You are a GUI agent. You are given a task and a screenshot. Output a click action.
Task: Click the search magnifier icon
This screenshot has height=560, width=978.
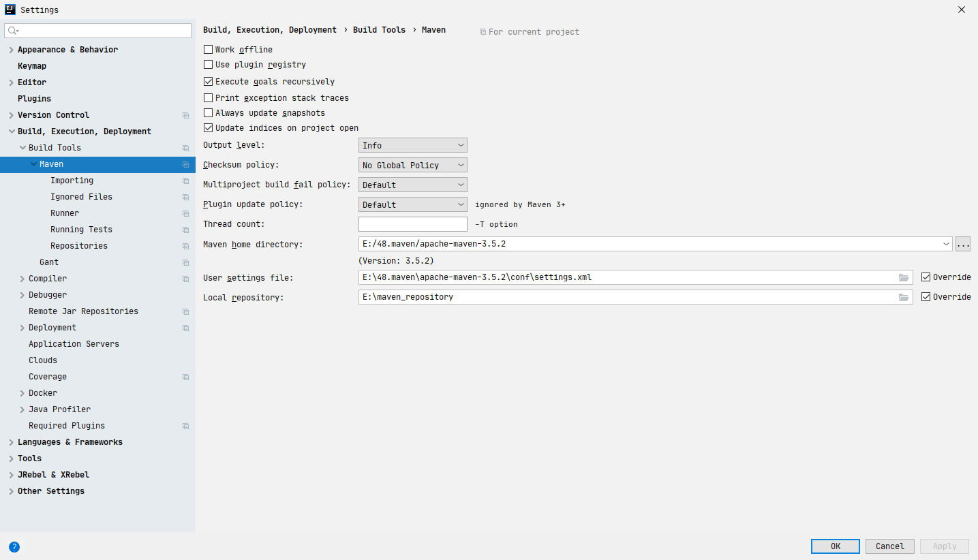click(x=13, y=31)
